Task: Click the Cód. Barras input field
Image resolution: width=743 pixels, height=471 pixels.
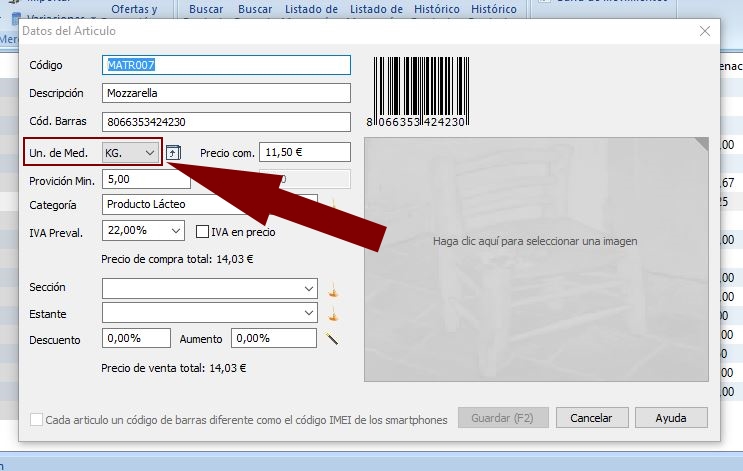Action: [226, 122]
